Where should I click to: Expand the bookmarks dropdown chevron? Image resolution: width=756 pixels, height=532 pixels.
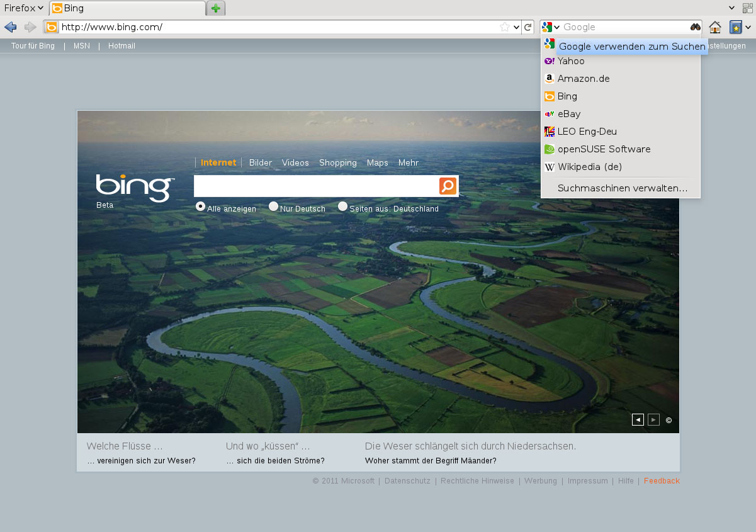click(x=748, y=27)
